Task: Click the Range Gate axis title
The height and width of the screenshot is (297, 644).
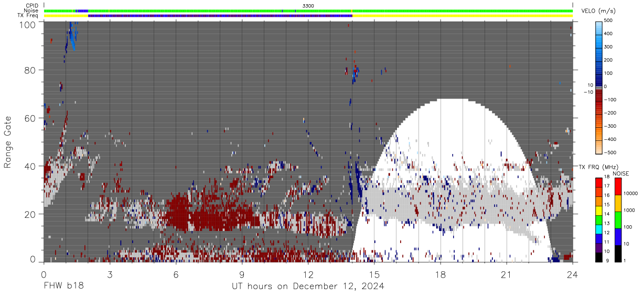Action: (x=8, y=142)
